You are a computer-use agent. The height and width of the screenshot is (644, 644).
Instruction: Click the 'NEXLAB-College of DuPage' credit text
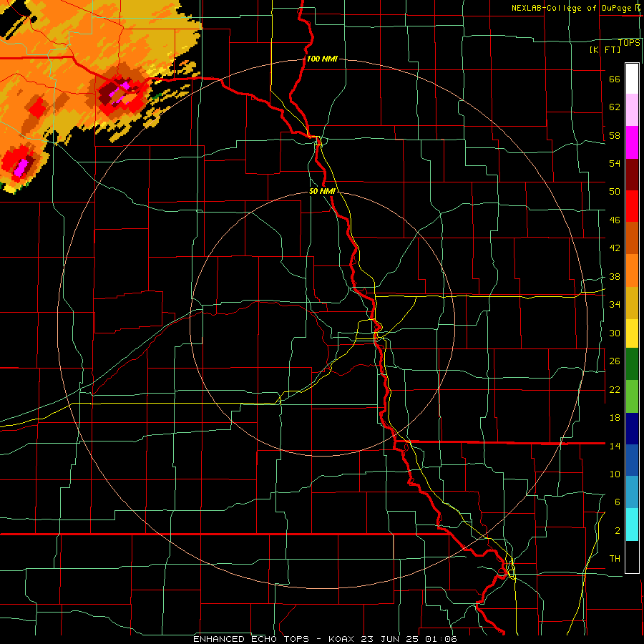point(572,8)
